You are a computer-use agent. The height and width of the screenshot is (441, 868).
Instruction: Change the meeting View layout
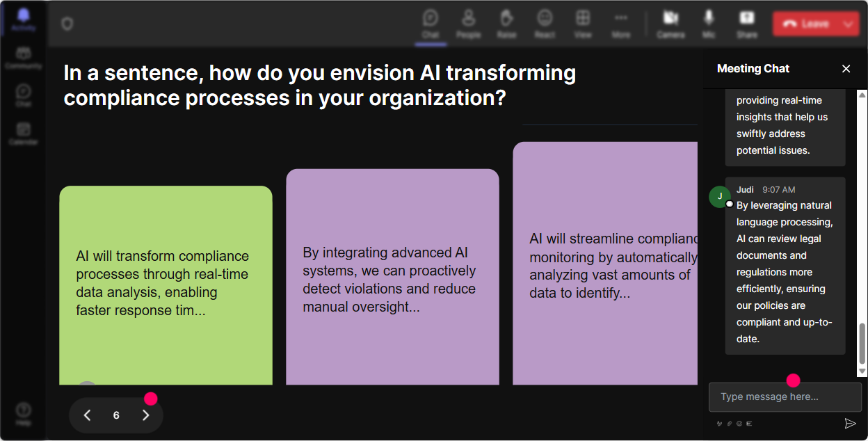point(583,24)
